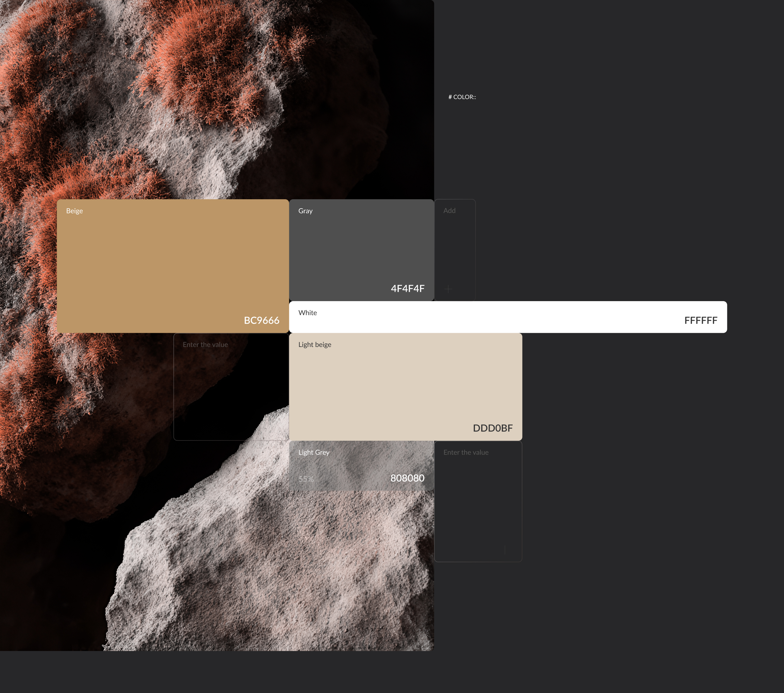Screen dimensions: 784x693
Task: Click the BC9666 hex value
Action: coord(262,320)
